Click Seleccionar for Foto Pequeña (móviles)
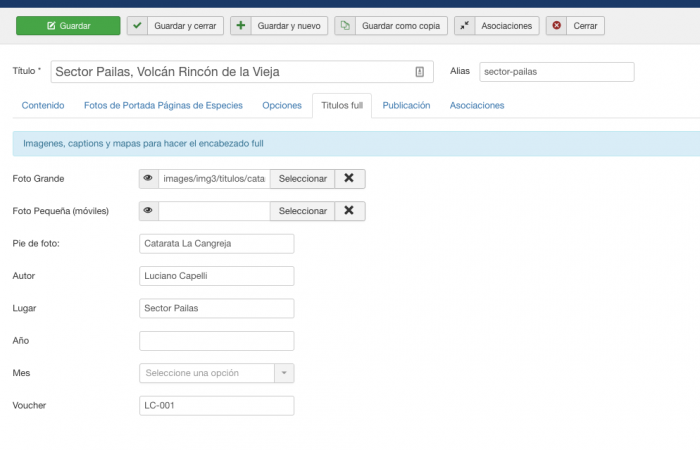700x450 pixels. pos(302,211)
